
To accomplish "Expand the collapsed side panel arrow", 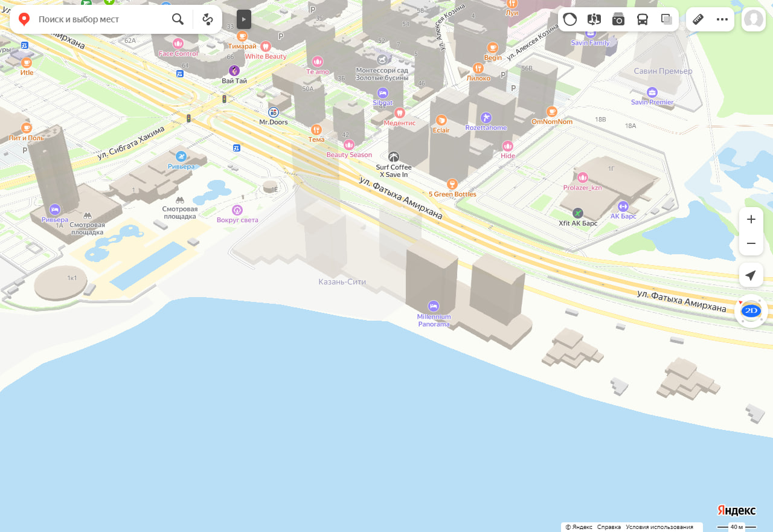I will pyautogui.click(x=244, y=19).
